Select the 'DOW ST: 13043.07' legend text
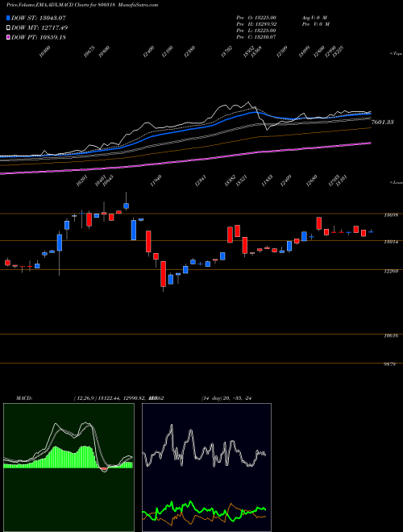Image resolution: width=403 pixels, height=532 pixels. click(x=39, y=18)
